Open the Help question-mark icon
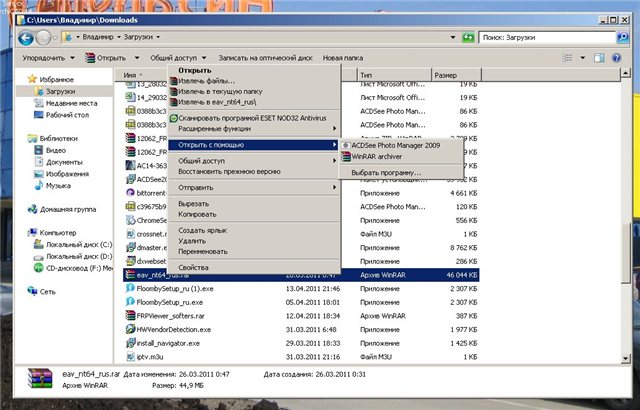The width and height of the screenshot is (640, 410). tap(616, 58)
